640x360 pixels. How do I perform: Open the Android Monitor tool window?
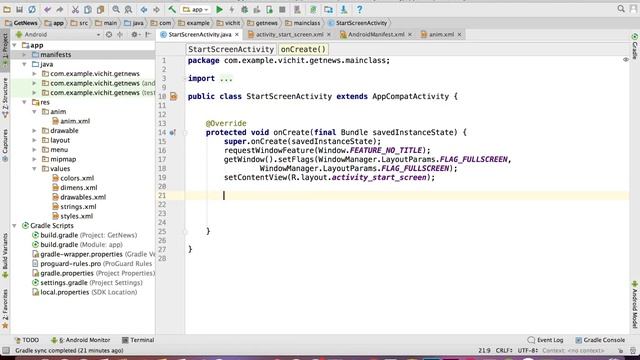click(x=80, y=340)
